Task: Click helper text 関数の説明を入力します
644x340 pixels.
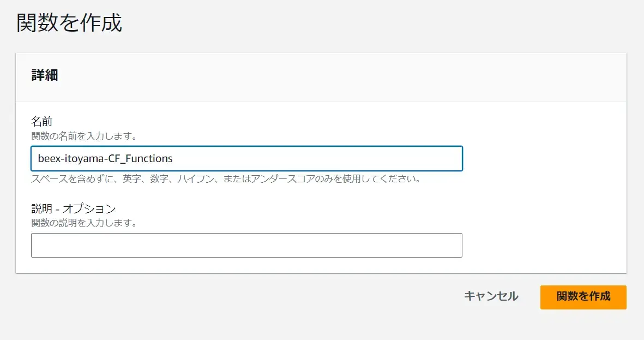Action: point(84,223)
